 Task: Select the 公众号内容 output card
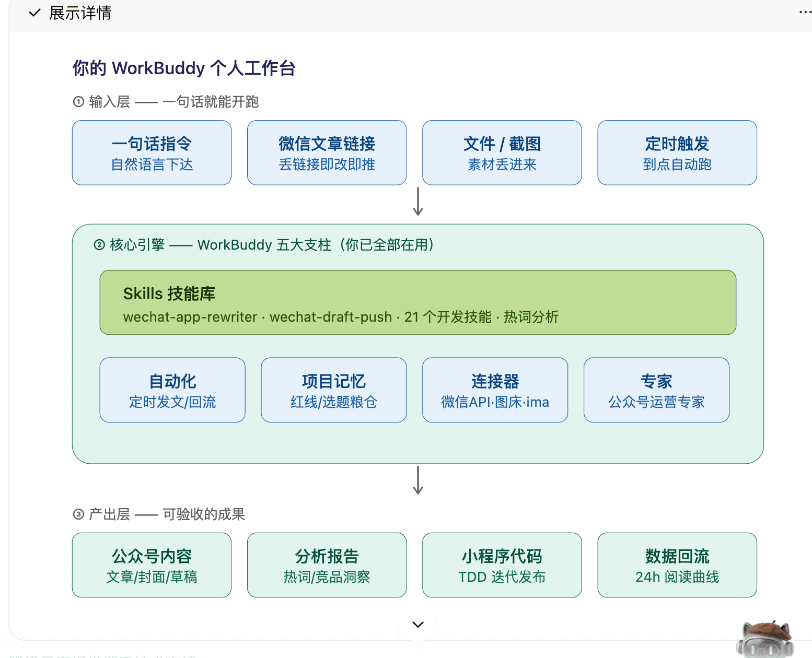(x=152, y=565)
